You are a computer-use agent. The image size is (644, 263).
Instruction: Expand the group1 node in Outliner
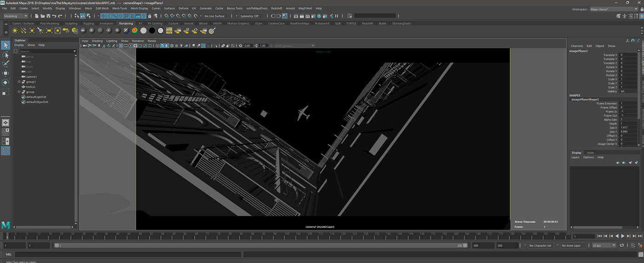pyautogui.click(x=19, y=82)
